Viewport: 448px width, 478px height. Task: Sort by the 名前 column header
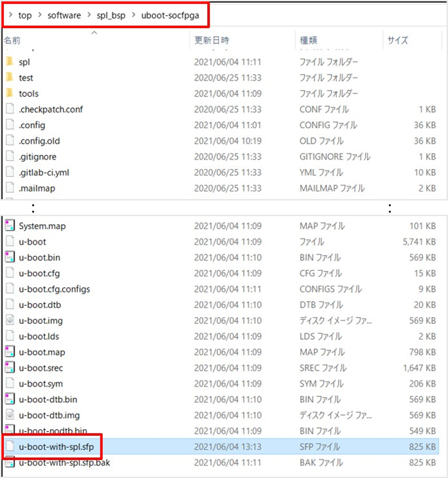click(x=12, y=40)
